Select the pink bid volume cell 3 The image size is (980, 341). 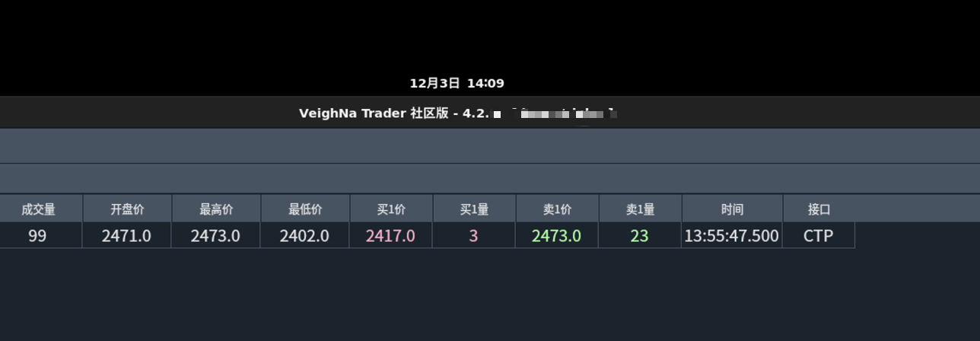[x=473, y=236]
